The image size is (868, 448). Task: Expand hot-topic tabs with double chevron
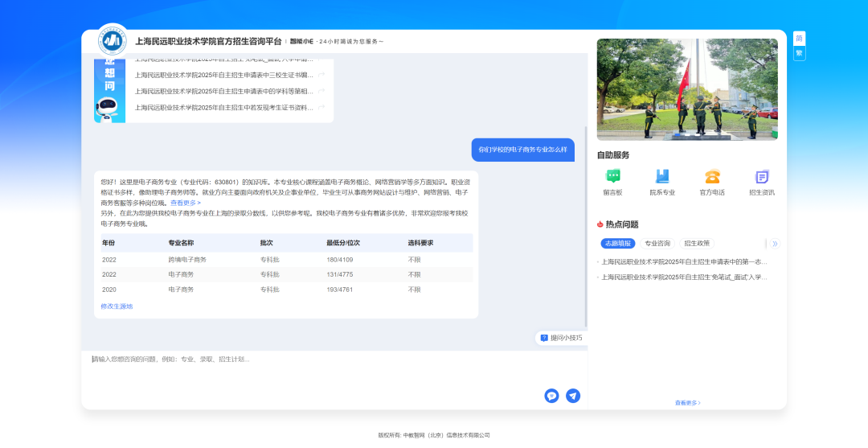click(775, 244)
